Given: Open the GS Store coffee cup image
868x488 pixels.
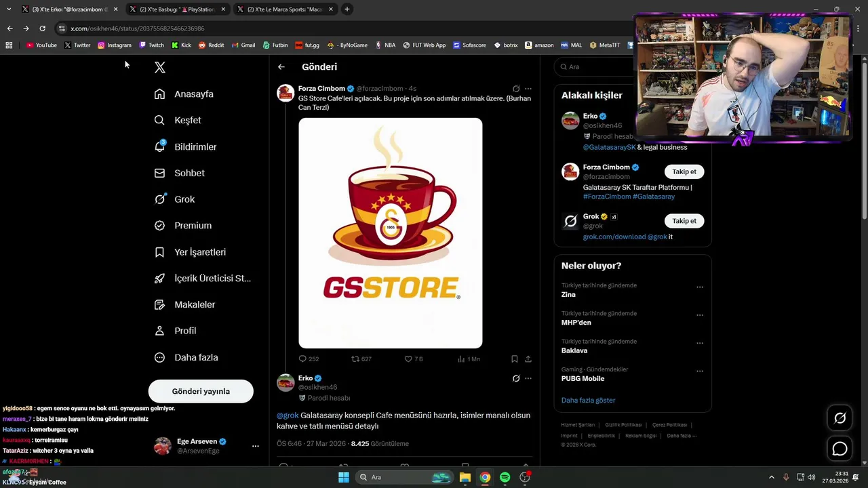Looking at the screenshot, I should [x=391, y=233].
